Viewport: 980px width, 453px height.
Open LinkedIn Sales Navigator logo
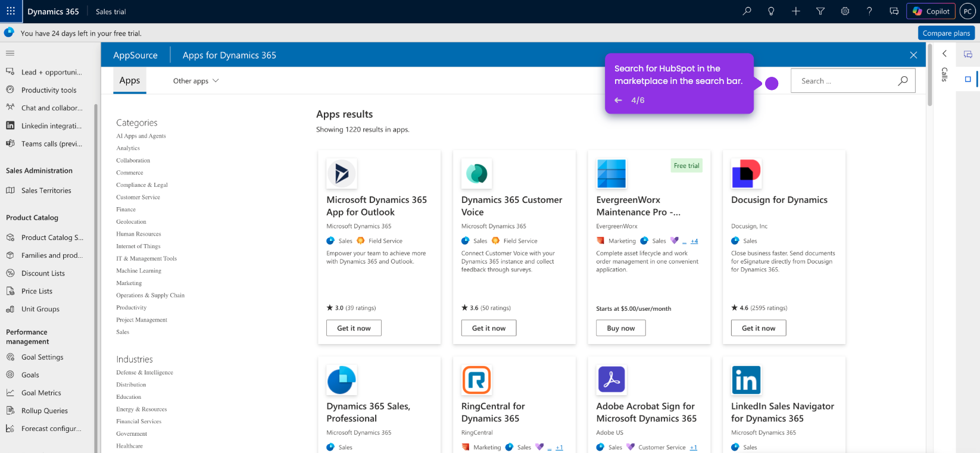(746, 380)
